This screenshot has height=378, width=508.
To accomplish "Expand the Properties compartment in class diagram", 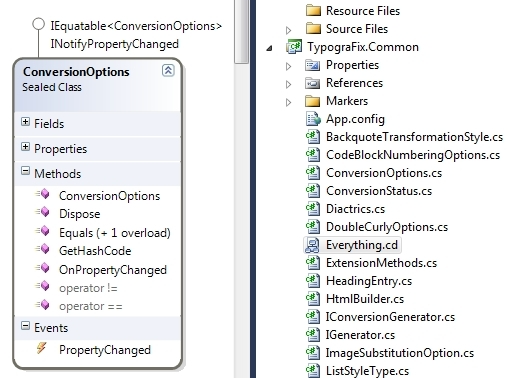I will [25, 147].
